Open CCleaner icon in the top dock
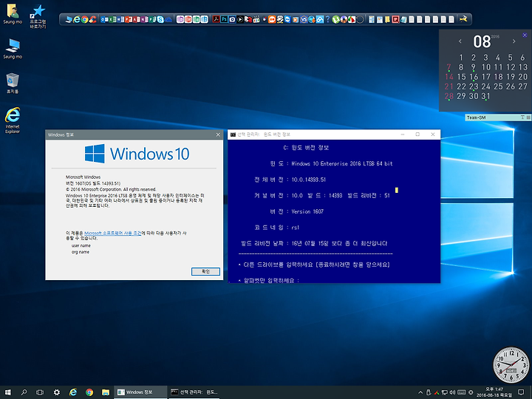 [x=92, y=19]
